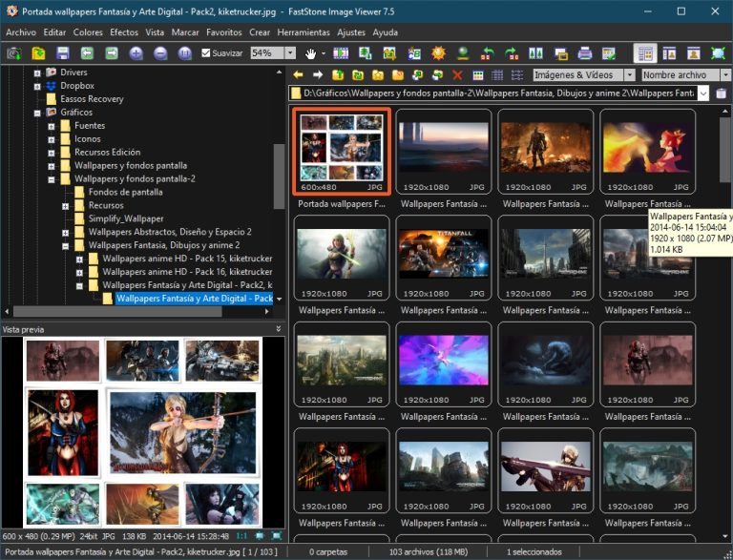Open the hand tool dropdown arrow
The width and height of the screenshot is (733, 560).
click(324, 53)
